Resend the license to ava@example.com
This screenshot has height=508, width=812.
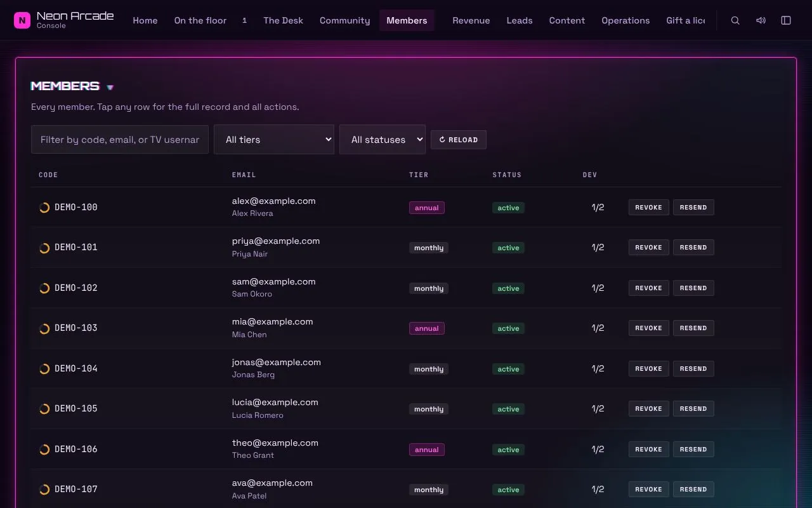[693, 489]
